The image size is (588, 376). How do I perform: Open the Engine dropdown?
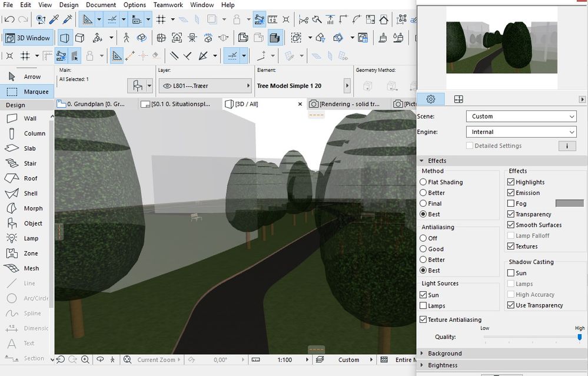point(521,132)
